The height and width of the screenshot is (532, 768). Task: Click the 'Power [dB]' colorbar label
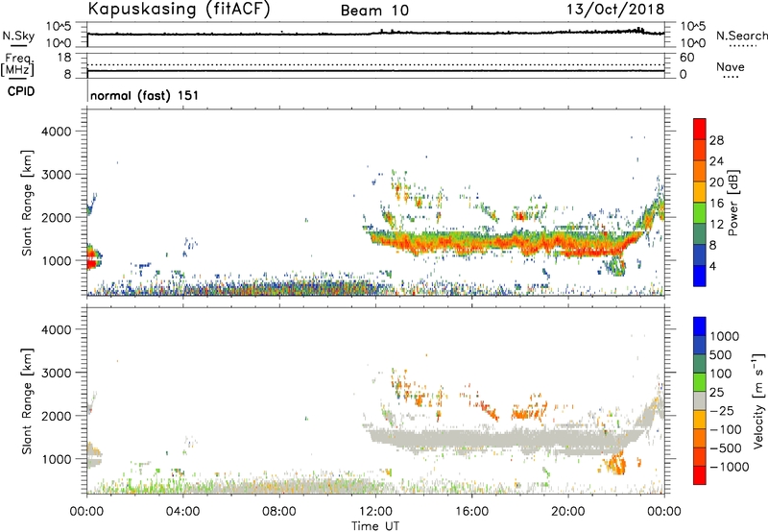pyautogui.click(x=733, y=203)
